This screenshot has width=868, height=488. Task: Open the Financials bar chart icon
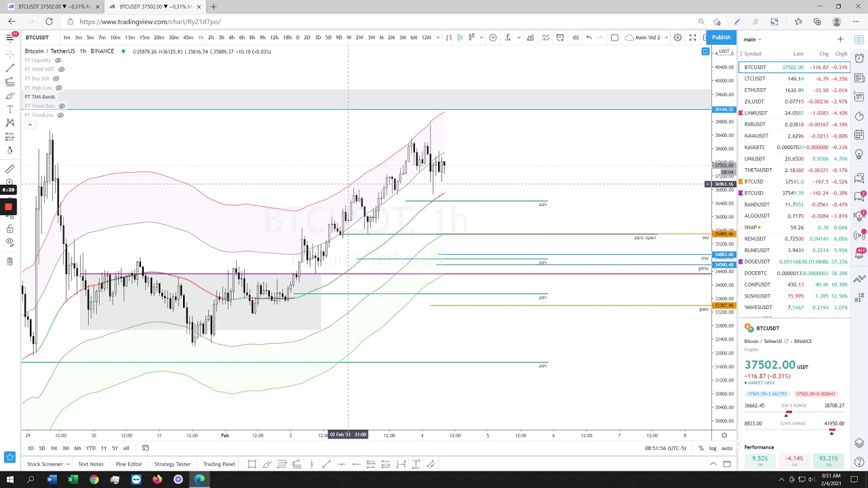pyautogui.click(x=530, y=37)
